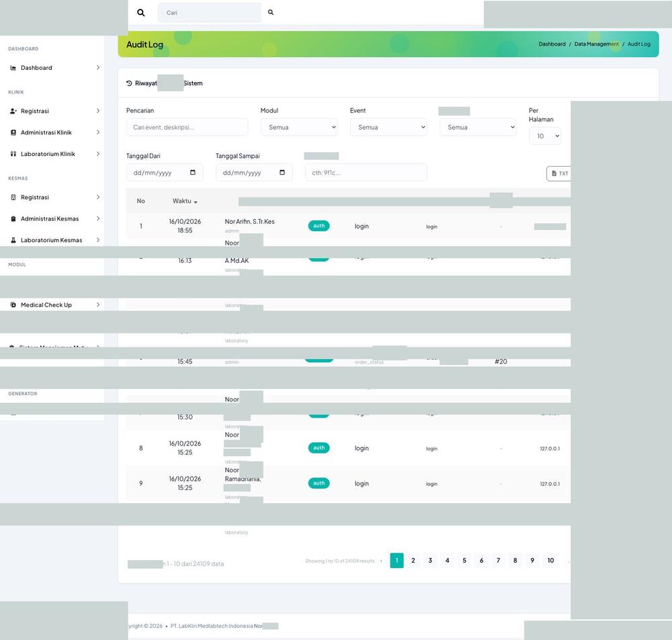Click the 'cth: 9f1c...' input field
This screenshot has width=672, height=640.
coord(366,172)
